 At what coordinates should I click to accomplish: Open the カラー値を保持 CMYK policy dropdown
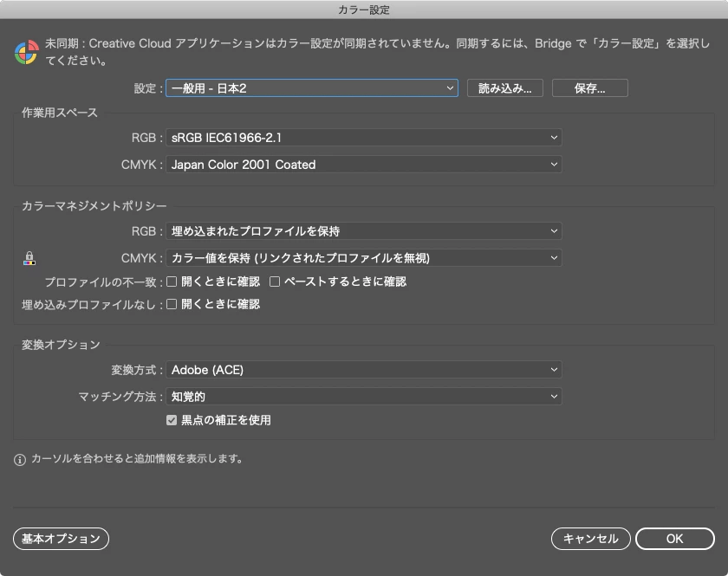[363, 258]
